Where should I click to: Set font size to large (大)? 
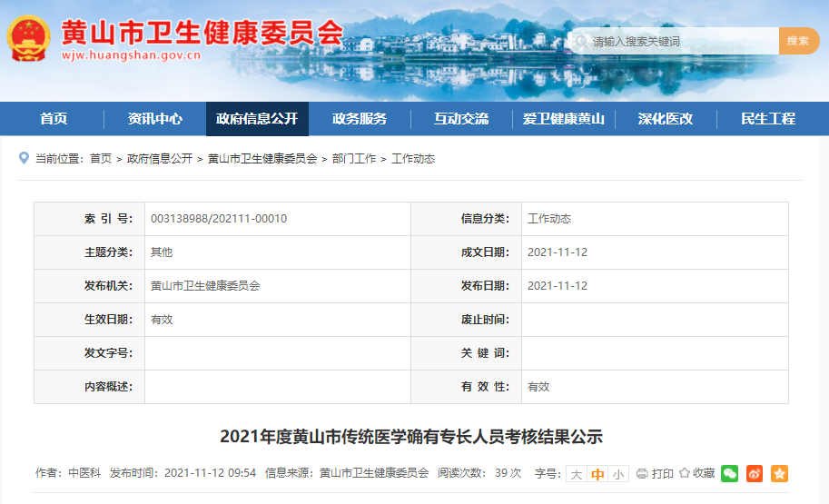click(576, 474)
